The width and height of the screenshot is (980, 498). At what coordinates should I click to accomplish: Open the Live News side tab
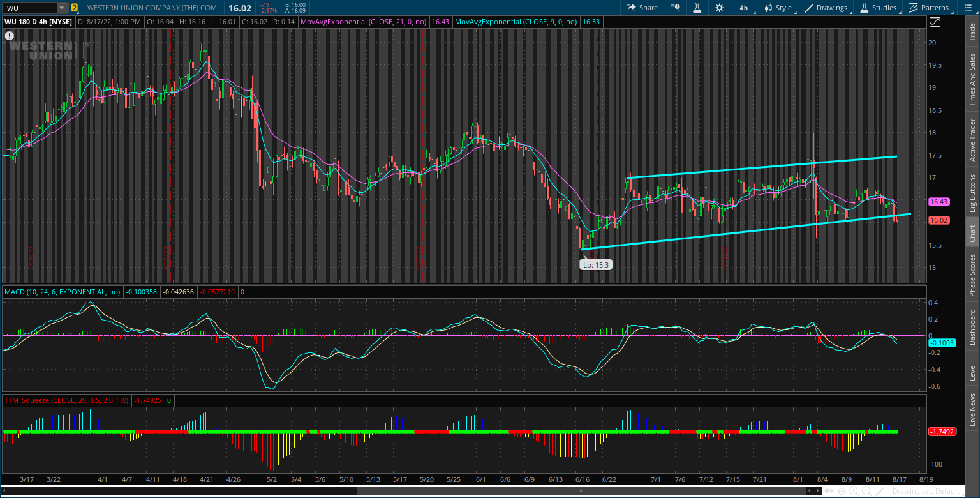click(x=972, y=410)
